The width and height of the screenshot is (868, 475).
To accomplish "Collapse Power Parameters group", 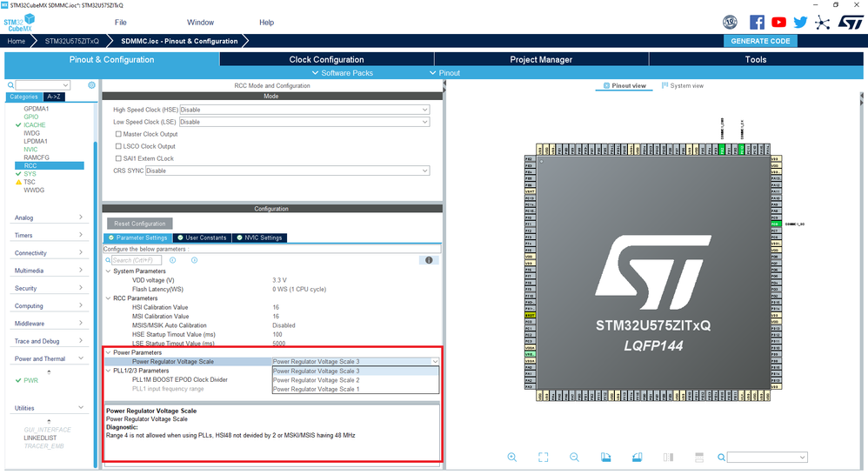I will [x=109, y=352].
